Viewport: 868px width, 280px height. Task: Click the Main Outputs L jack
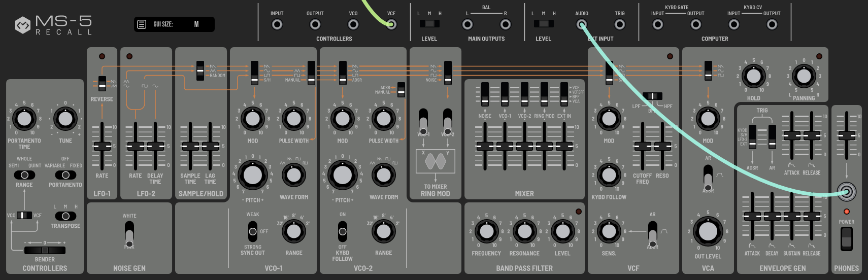point(468,24)
